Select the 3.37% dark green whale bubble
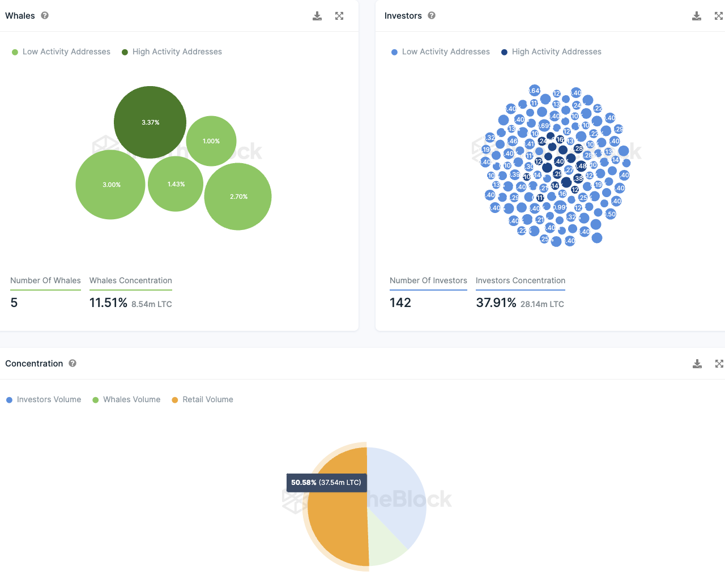 coord(150,122)
